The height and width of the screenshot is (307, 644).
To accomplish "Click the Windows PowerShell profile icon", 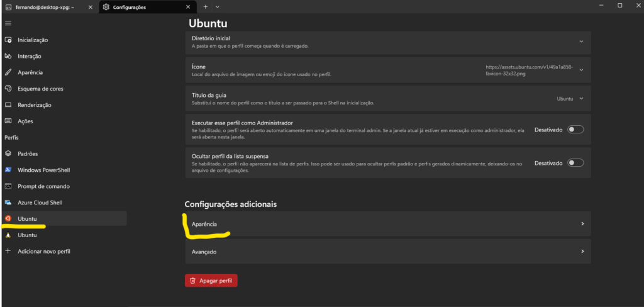I will [8, 170].
